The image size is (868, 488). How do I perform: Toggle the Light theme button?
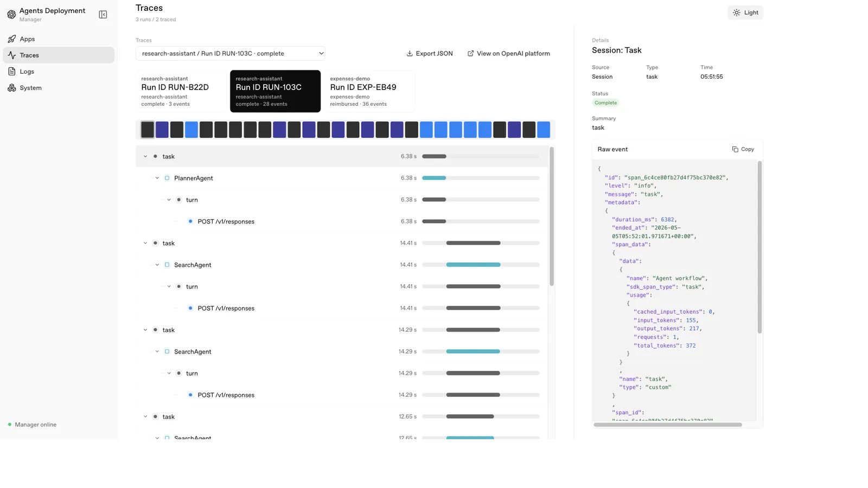745,12
